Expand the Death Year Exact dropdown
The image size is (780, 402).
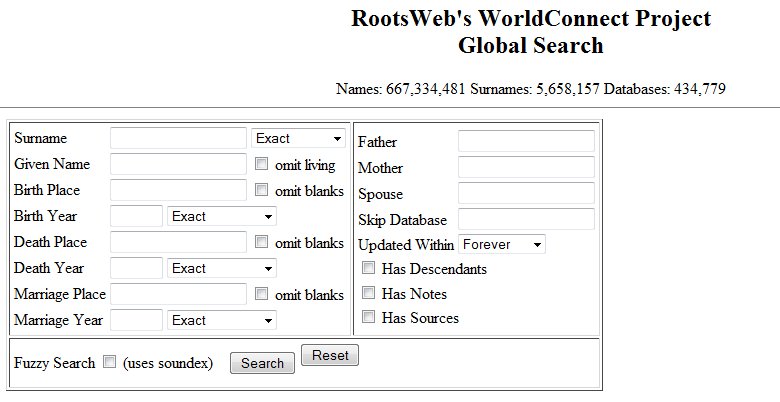coord(222,268)
